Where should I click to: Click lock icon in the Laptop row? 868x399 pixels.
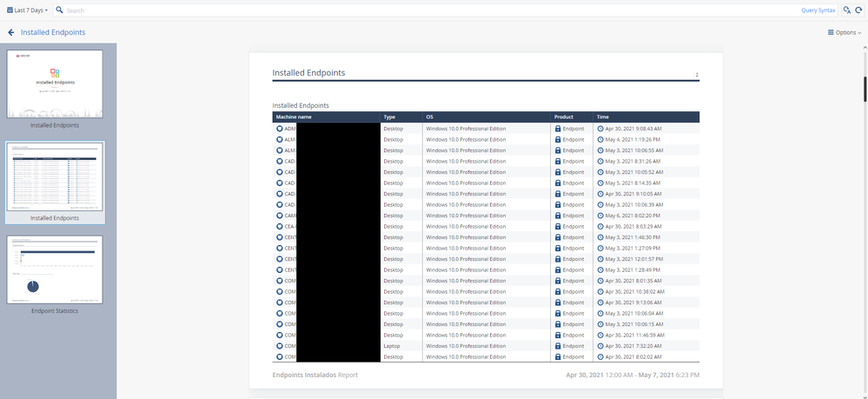[558, 346]
